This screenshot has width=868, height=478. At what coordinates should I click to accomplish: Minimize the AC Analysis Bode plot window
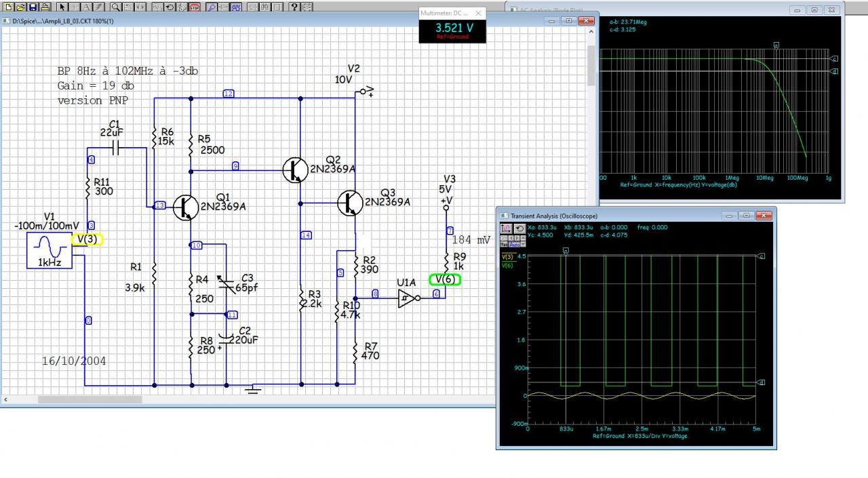click(x=797, y=10)
